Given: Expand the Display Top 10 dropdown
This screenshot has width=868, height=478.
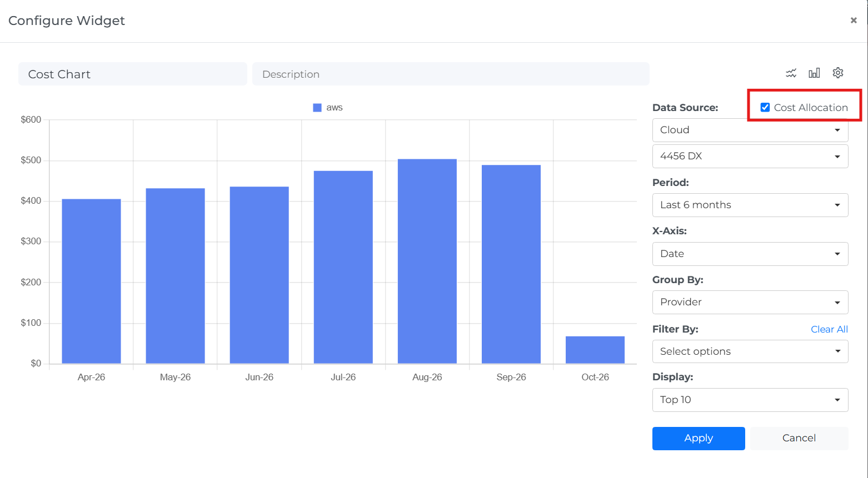Looking at the screenshot, I should point(750,400).
